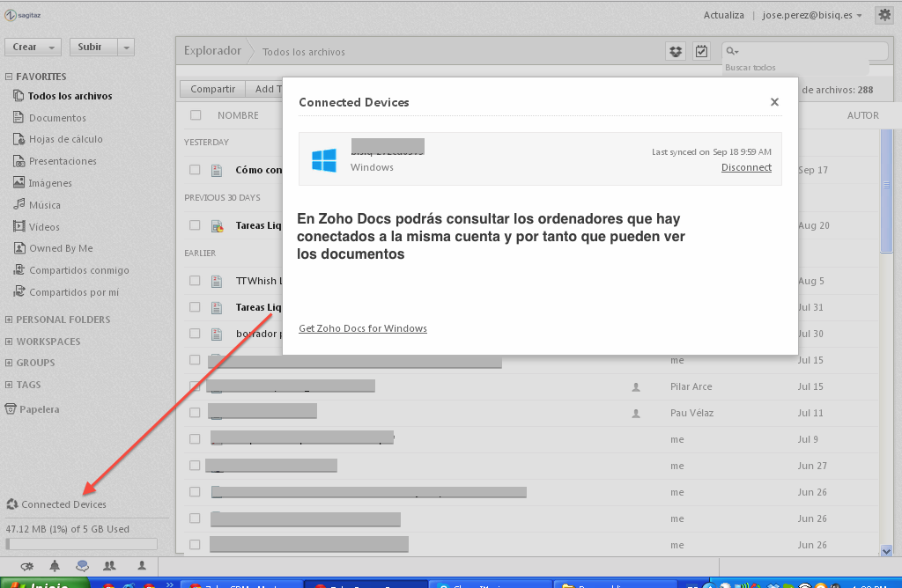Open the Crear dropdown button

pyautogui.click(x=33, y=48)
